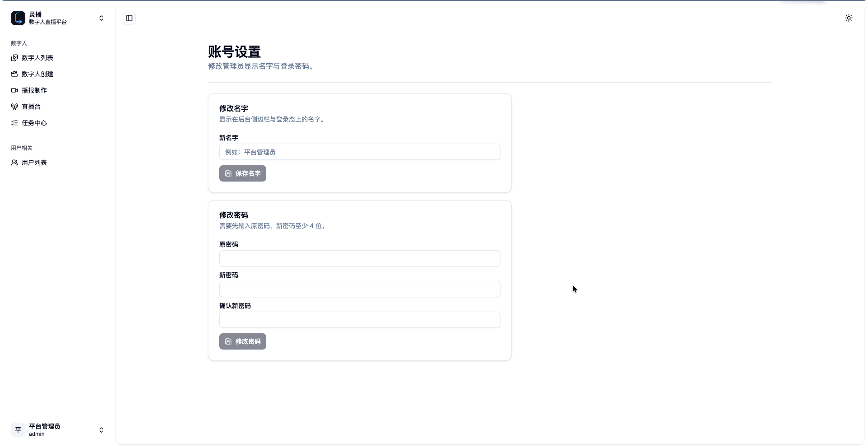
Task: Click the 修改密码 button
Action: 243,341
